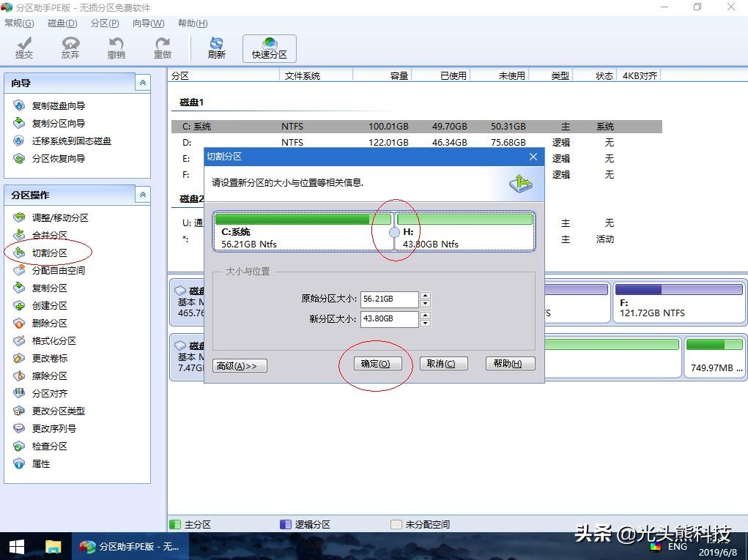
Task: Click the partition resize slider handle
Action: click(x=393, y=233)
